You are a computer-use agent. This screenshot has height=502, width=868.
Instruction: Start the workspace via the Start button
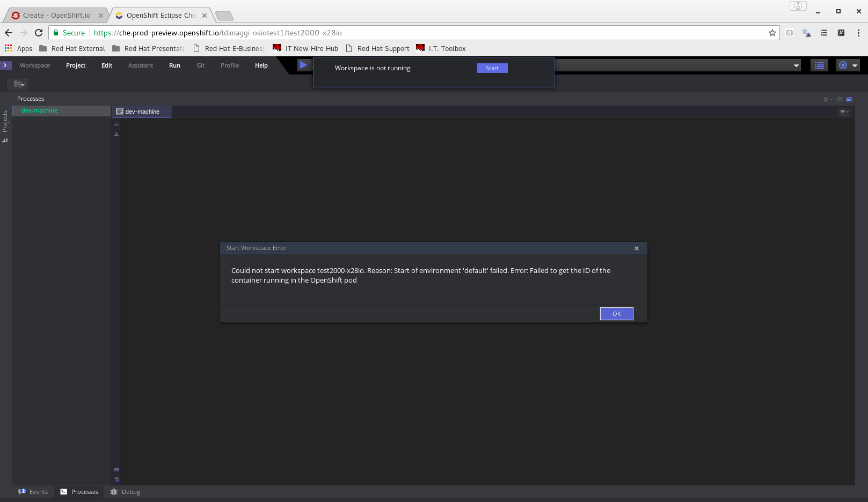click(492, 68)
